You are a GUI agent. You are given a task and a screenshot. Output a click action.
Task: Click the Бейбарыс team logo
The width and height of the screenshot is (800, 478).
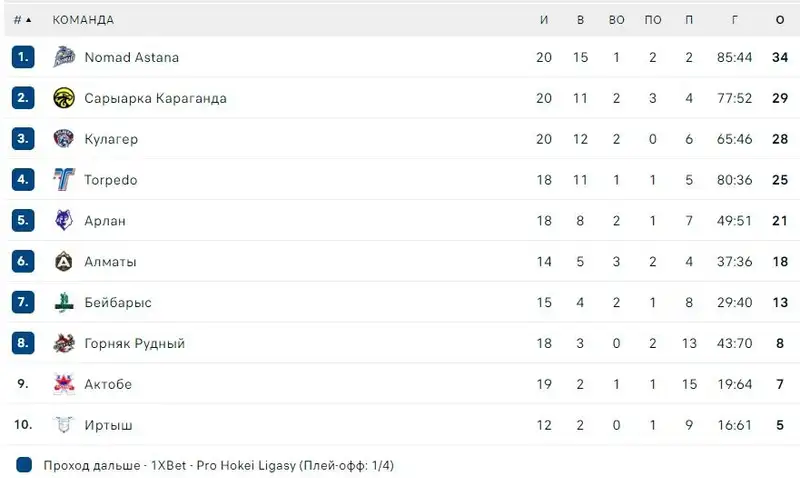[x=64, y=302]
